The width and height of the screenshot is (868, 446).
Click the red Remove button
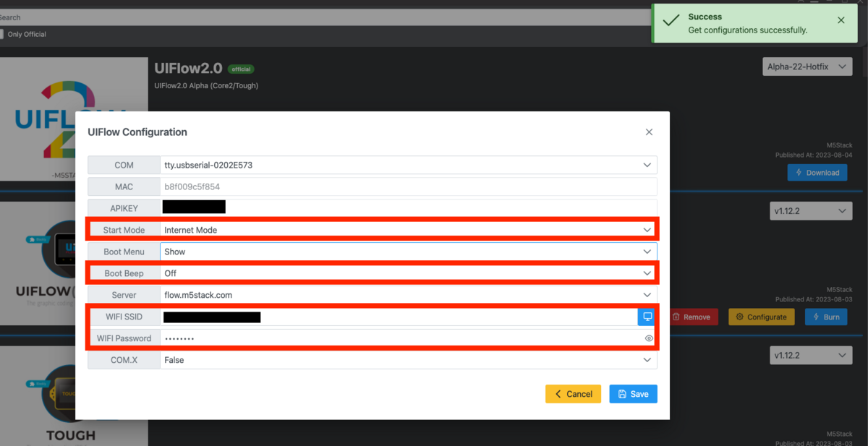(691, 317)
